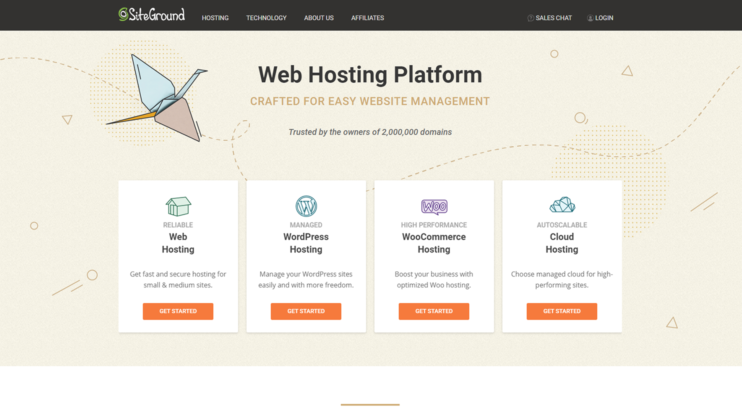Click the SiteGround logo

[151, 15]
